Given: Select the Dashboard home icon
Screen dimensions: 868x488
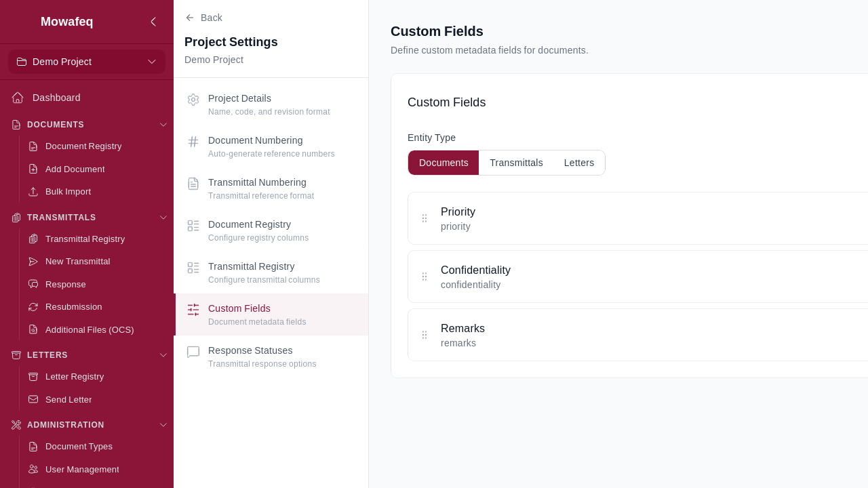Looking at the screenshot, I should (18, 98).
